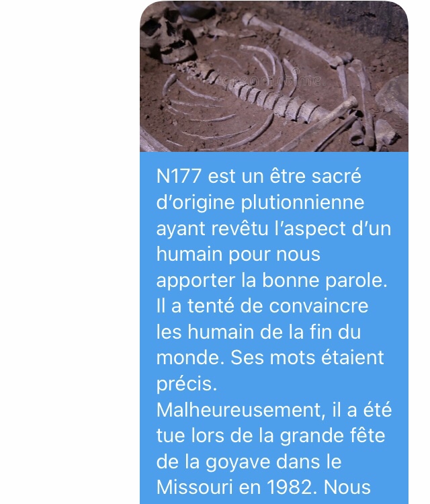430x504 pixels.
Task: Click the word "convaincre" in the message
Action: (318, 306)
